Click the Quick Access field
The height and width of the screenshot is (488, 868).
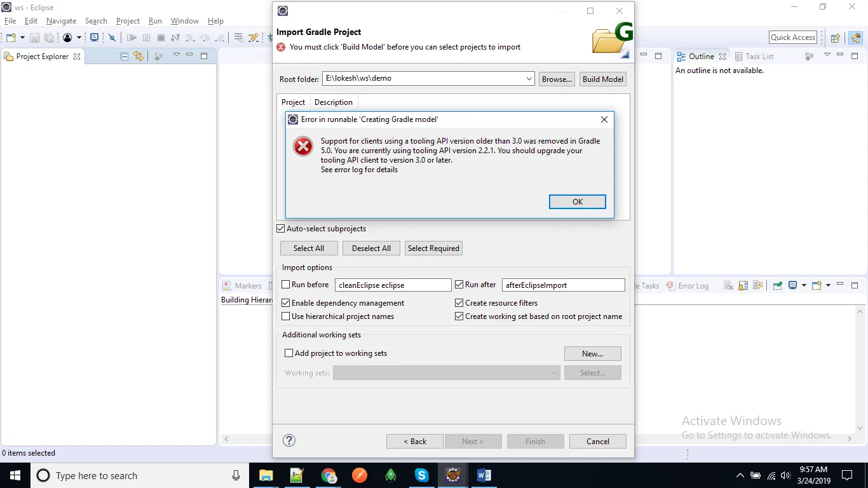[x=793, y=37]
